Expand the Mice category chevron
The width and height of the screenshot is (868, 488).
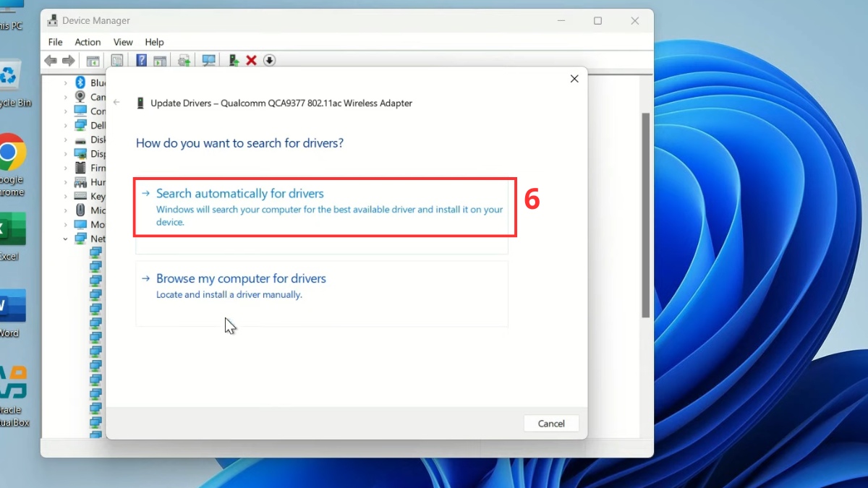tap(65, 210)
